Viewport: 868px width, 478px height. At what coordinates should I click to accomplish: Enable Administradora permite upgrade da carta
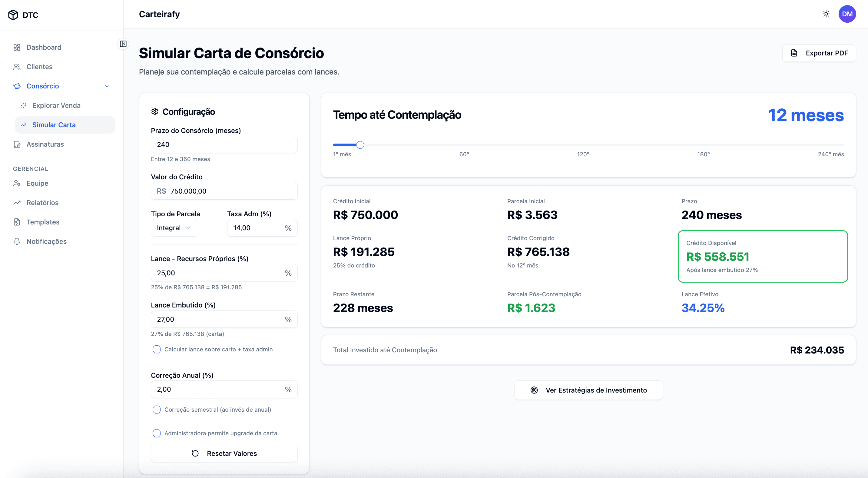pyautogui.click(x=156, y=433)
